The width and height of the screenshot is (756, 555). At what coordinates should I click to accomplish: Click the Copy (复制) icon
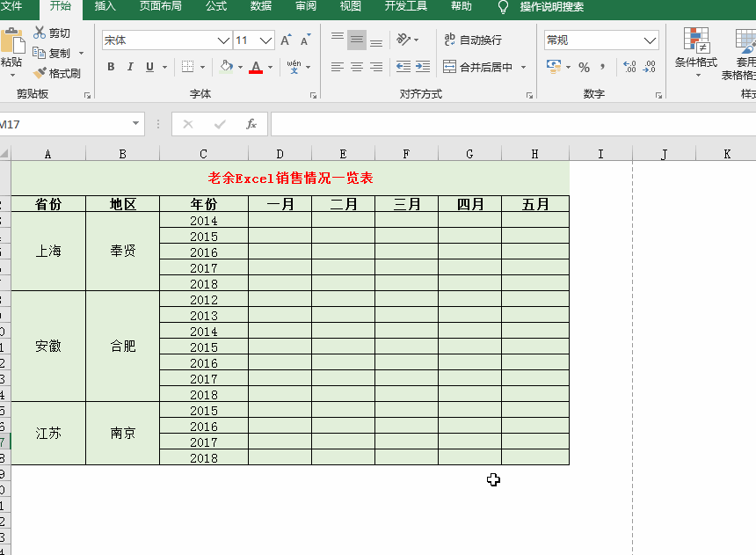(x=39, y=53)
